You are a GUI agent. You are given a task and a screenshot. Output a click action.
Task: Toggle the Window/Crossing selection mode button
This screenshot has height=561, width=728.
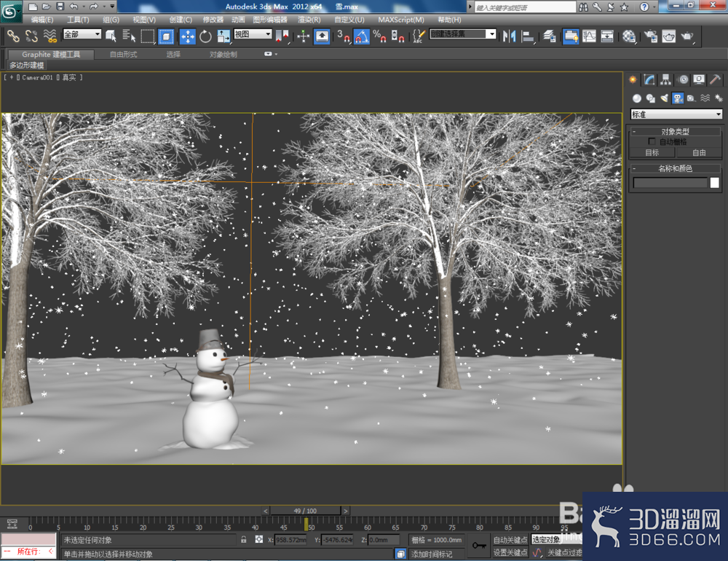click(x=166, y=36)
